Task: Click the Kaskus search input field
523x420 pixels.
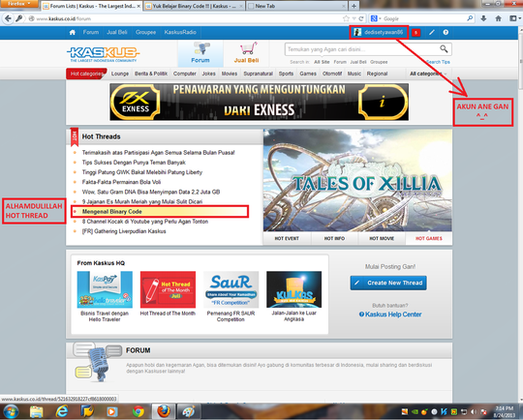Action: [x=362, y=49]
